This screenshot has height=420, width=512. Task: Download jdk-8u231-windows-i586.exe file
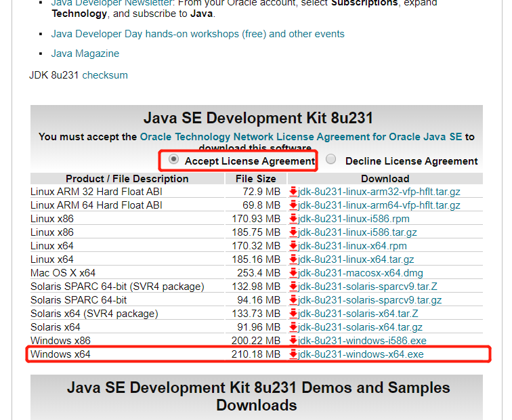362,341
